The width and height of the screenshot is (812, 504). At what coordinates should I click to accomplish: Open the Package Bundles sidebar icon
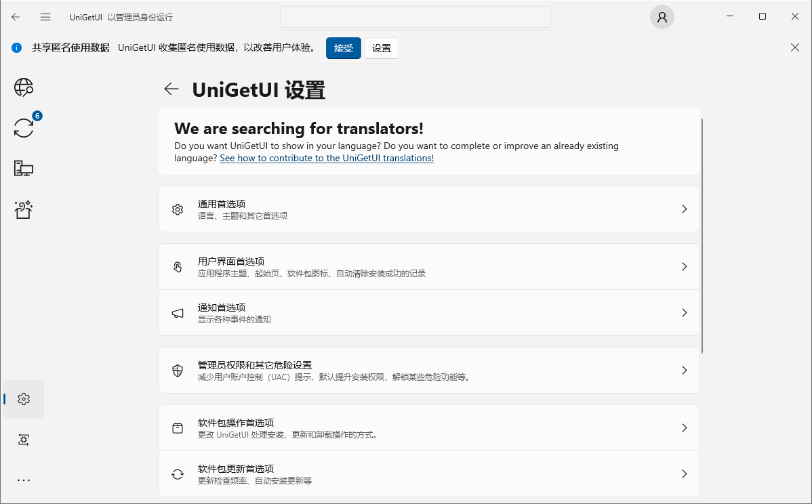pos(24,209)
